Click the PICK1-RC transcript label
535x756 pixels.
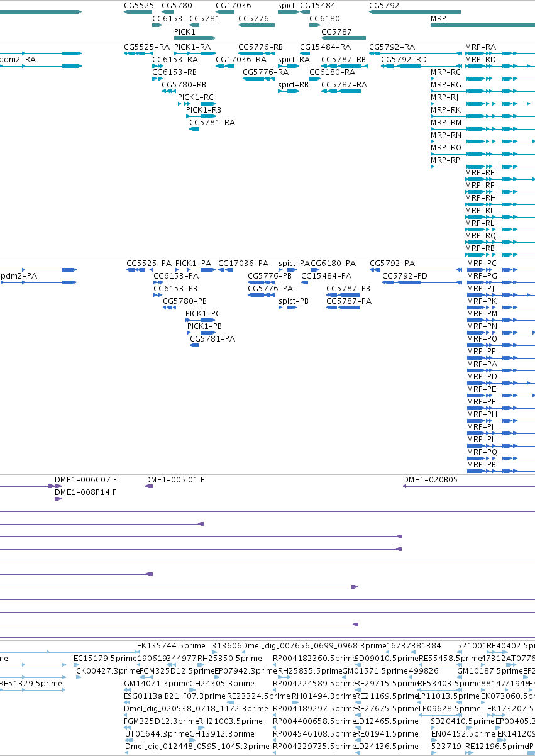point(196,97)
